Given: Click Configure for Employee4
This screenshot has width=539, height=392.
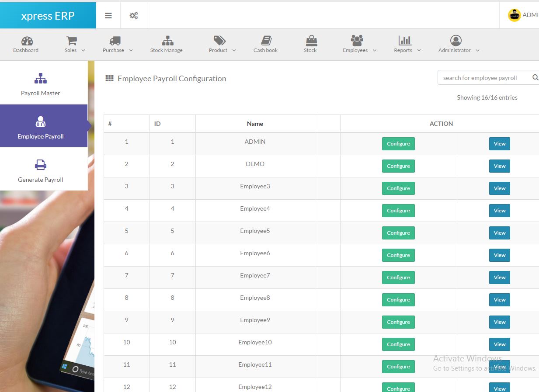Looking at the screenshot, I should (398, 211).
